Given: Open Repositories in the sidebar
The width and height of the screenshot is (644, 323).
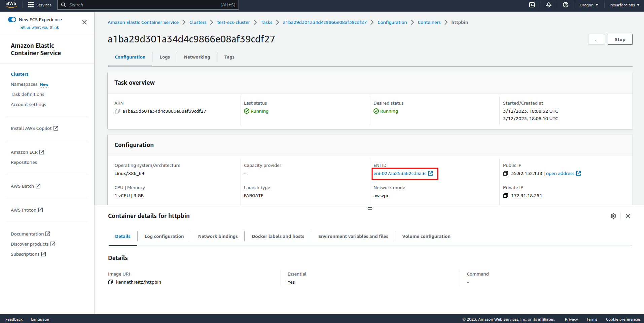Looking at the screenshot, I should point(24,162).
